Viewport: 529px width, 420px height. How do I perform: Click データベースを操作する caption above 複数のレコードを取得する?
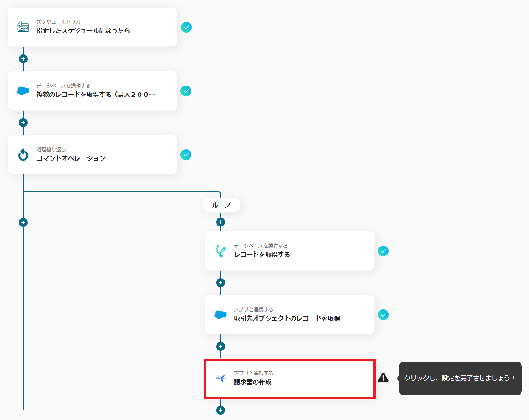[63, 86]
